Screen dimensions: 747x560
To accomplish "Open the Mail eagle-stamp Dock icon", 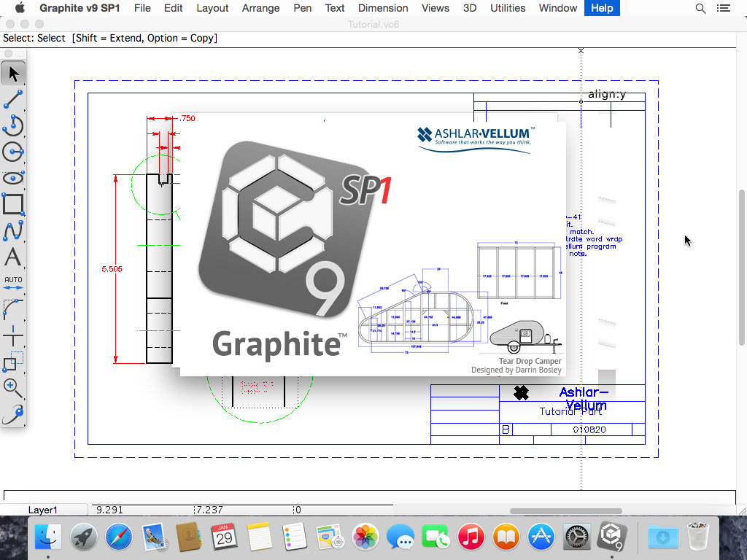I will (154, 537).
